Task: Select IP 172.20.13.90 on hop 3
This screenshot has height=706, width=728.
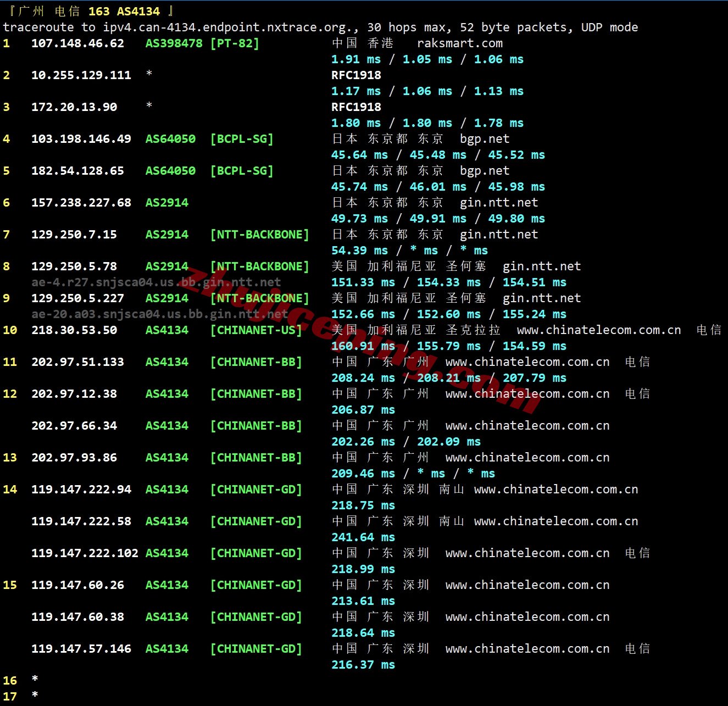Action: point(74,107)
